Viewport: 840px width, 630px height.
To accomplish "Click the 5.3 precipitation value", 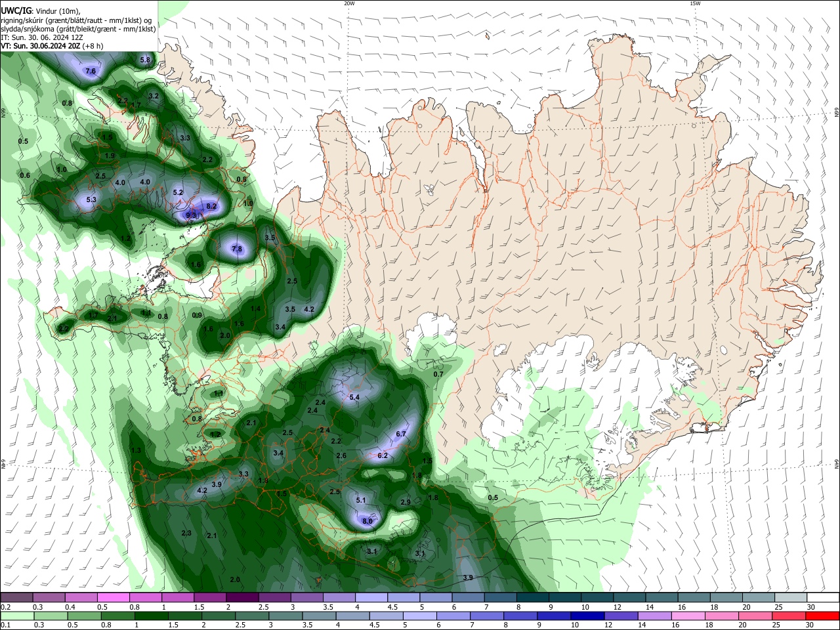I will [91, 199].
